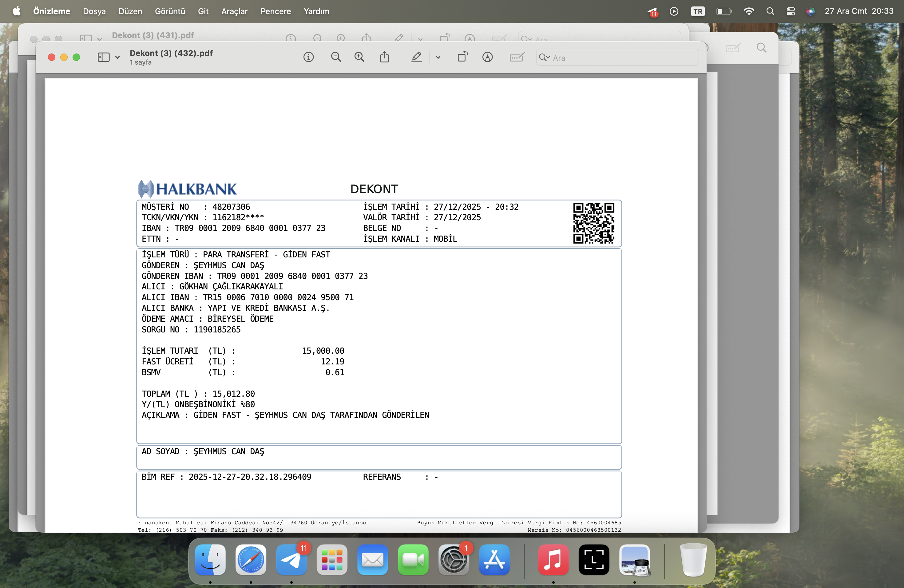This screenshot has height=588, width=904.
Task: Switch the TR keyboard input source
Action: point(698,11)
